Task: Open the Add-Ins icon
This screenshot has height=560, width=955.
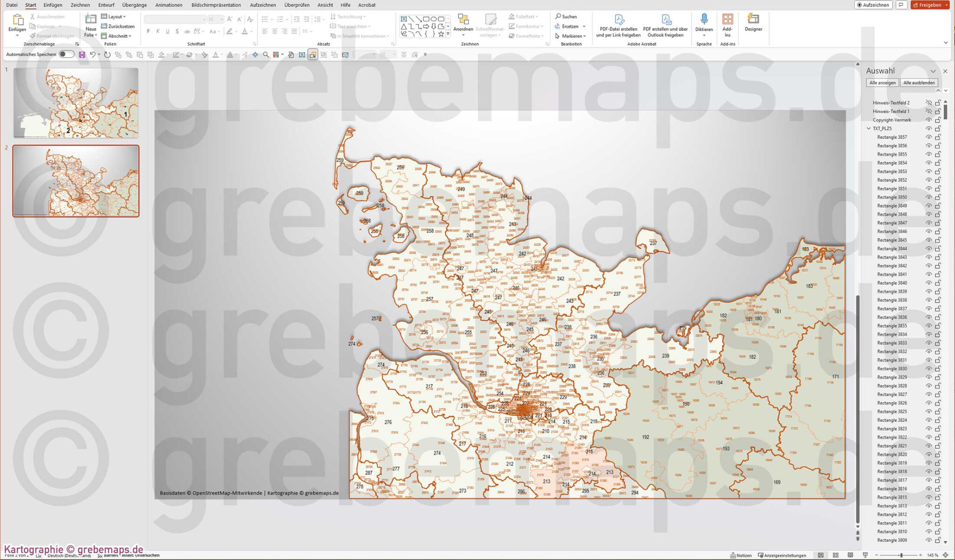Action: tap(727, 19)
